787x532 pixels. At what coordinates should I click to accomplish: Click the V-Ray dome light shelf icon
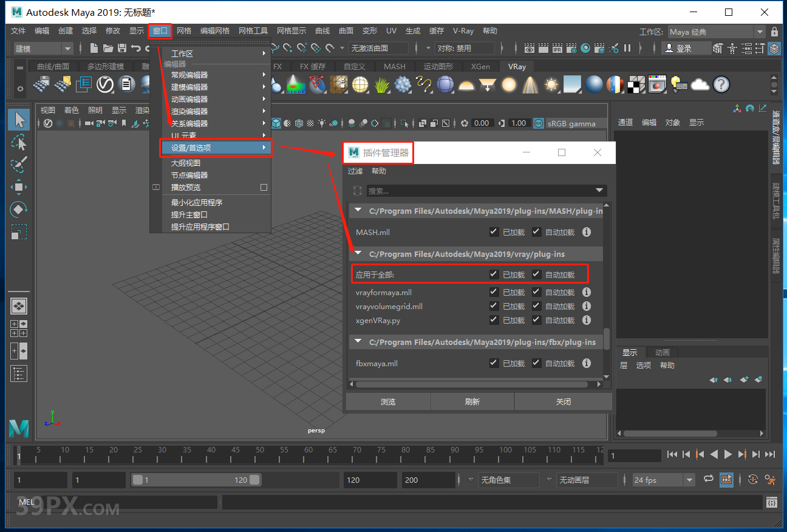point(466,84)
